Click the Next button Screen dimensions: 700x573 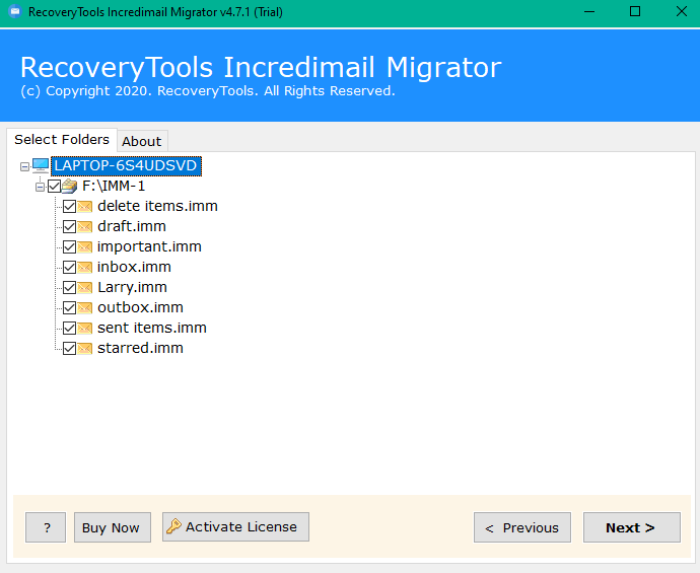(x=632, y=527)
